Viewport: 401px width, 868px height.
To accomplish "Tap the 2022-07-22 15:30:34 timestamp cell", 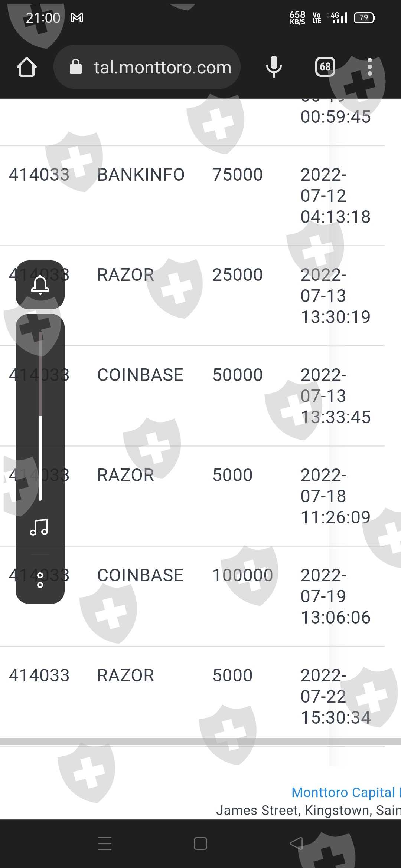I will (335, 696).
